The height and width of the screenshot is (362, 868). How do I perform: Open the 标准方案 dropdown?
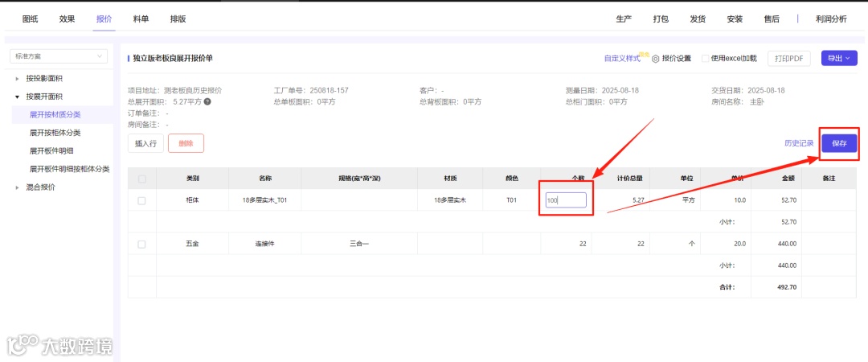(x=59, y=56)
